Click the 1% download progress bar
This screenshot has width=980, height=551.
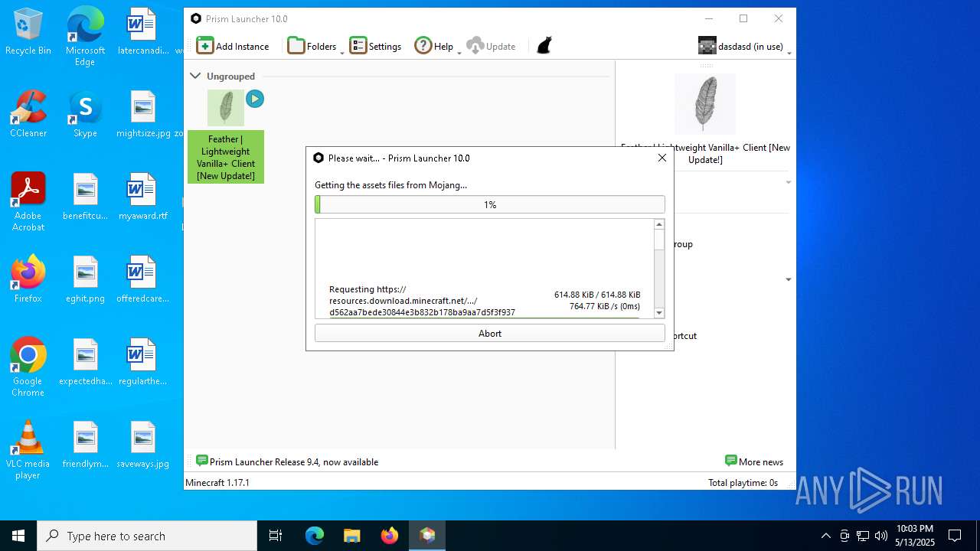tap(490, 204)
